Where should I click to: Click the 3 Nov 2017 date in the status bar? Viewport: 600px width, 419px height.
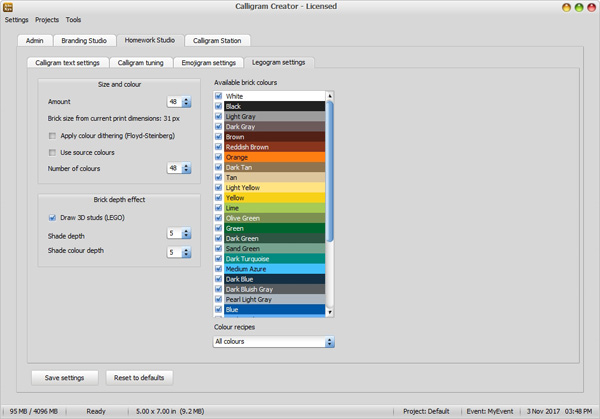click(543, 411)
